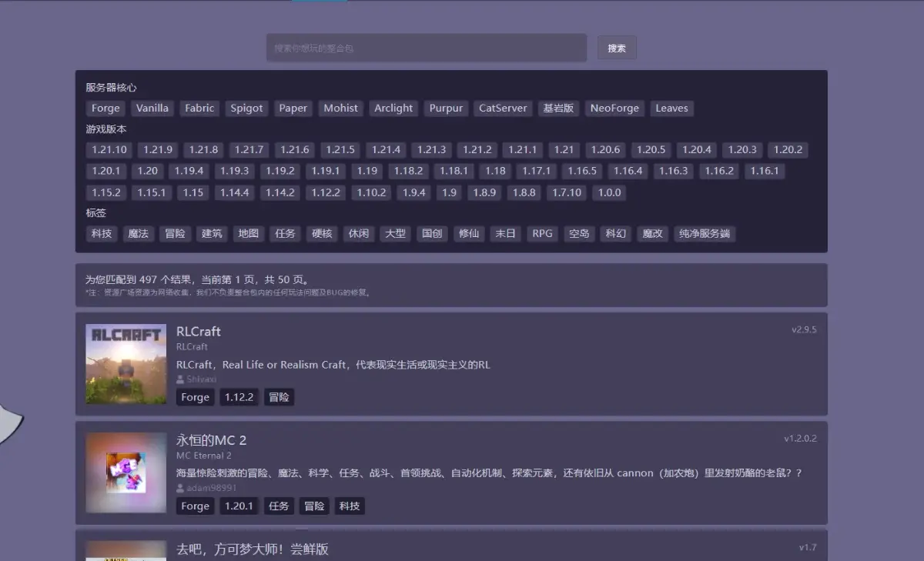The height and width of the screenshot is (561, 924).
Task: Click author adam98991 user icon
Action: click(180, 488)
